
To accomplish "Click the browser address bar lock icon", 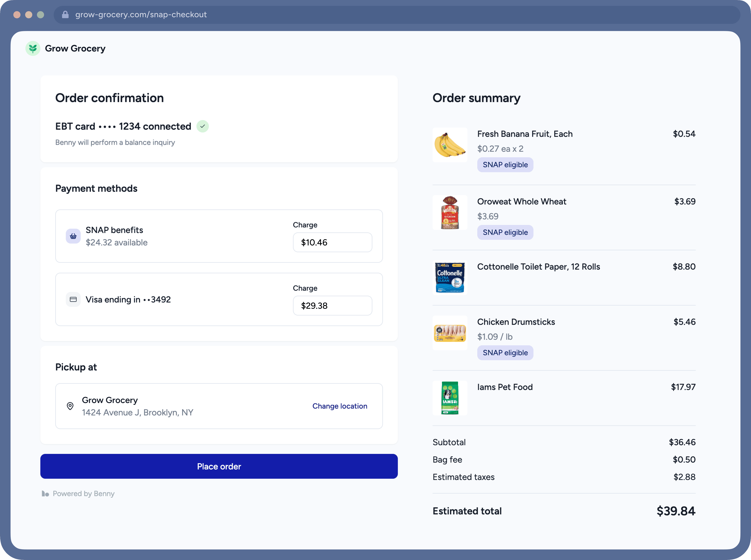I will 65,15.
